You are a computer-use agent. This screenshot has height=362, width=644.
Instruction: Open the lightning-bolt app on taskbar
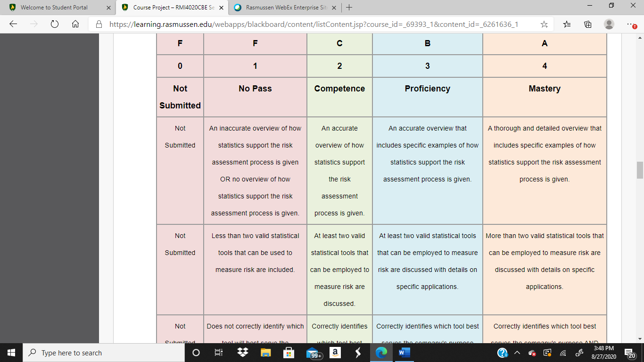358,353
